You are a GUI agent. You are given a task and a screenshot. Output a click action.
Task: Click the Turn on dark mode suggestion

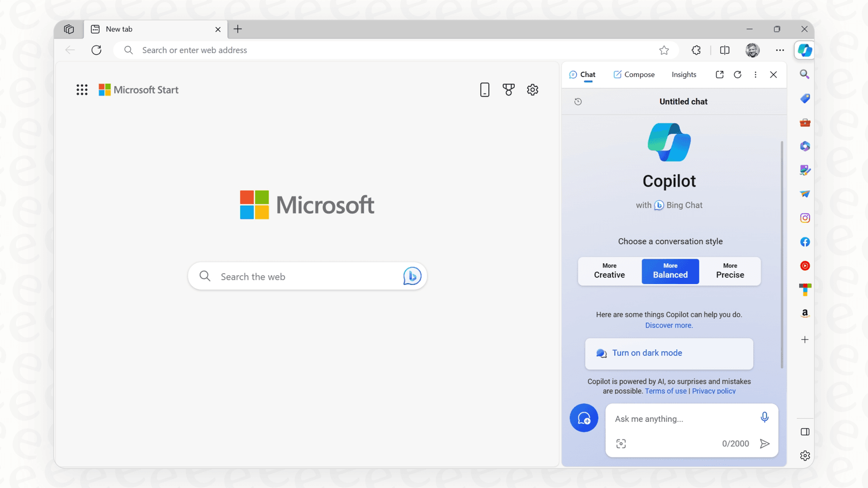(669, 353)
